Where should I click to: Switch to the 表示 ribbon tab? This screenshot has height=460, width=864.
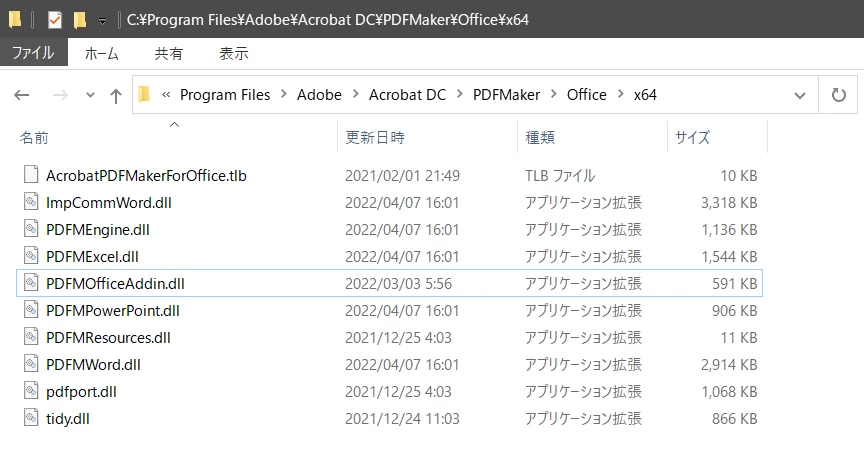click(x=234, y=53)
